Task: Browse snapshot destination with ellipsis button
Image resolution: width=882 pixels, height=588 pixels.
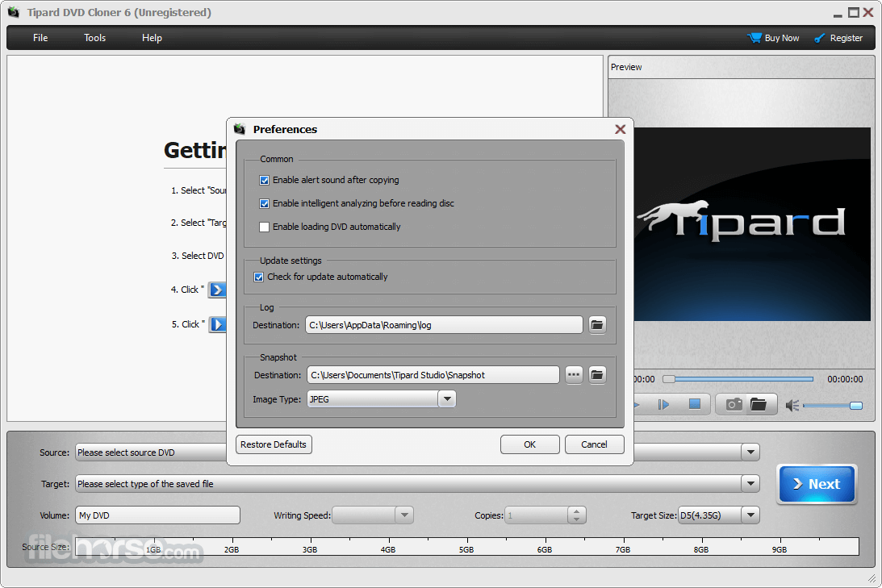Action: coord(573,375)
